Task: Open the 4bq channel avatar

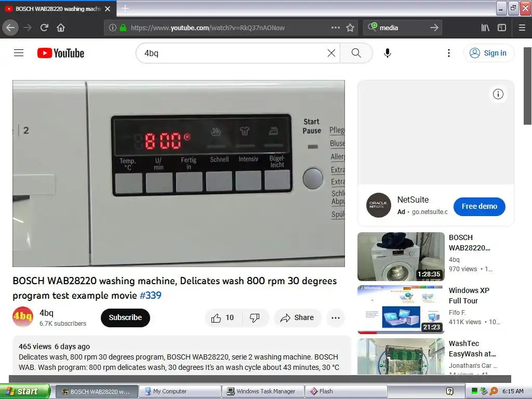Action: pos(23,317)
